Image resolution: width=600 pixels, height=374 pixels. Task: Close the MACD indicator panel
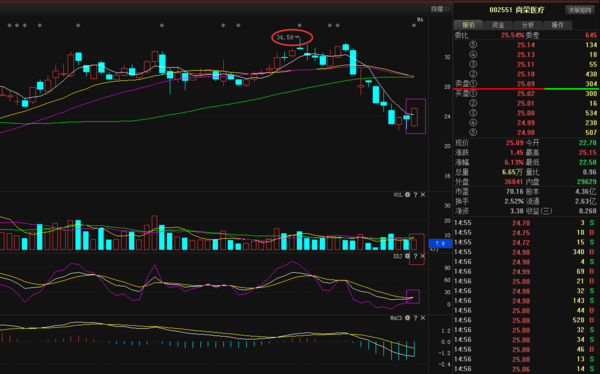coord(423,318)
